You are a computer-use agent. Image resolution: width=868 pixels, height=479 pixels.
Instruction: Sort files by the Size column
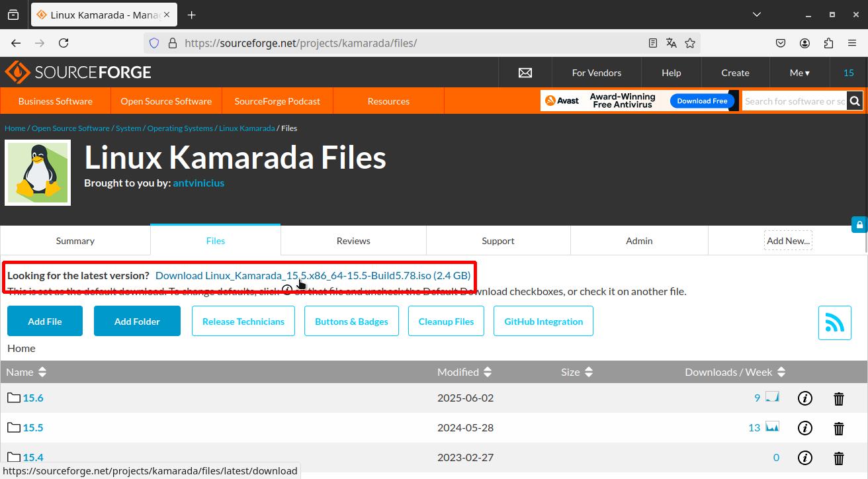click(577, 372)
